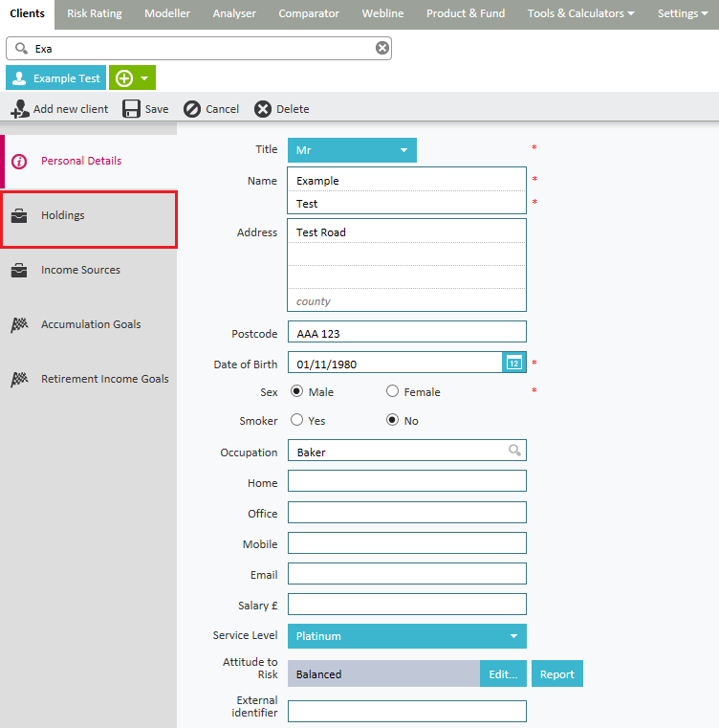719x728 pixels.
Task: Open the Settings menu dropdown
Action: [683, 13]
